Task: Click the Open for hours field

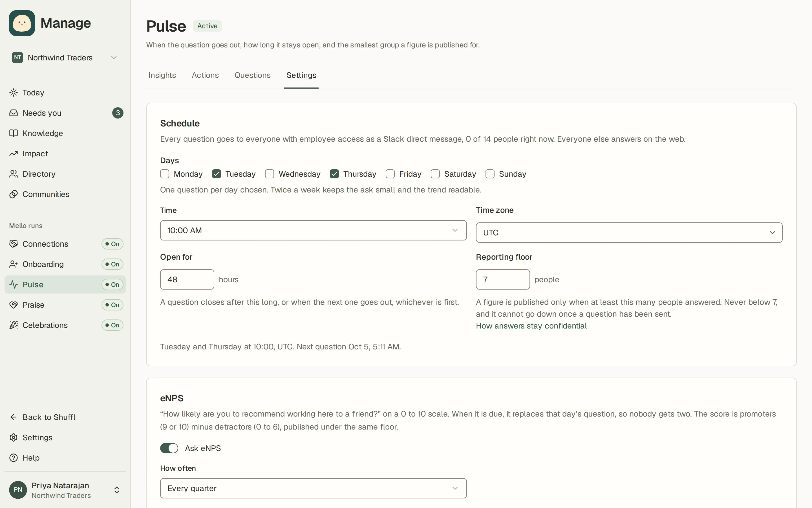Action: [187, 279]
